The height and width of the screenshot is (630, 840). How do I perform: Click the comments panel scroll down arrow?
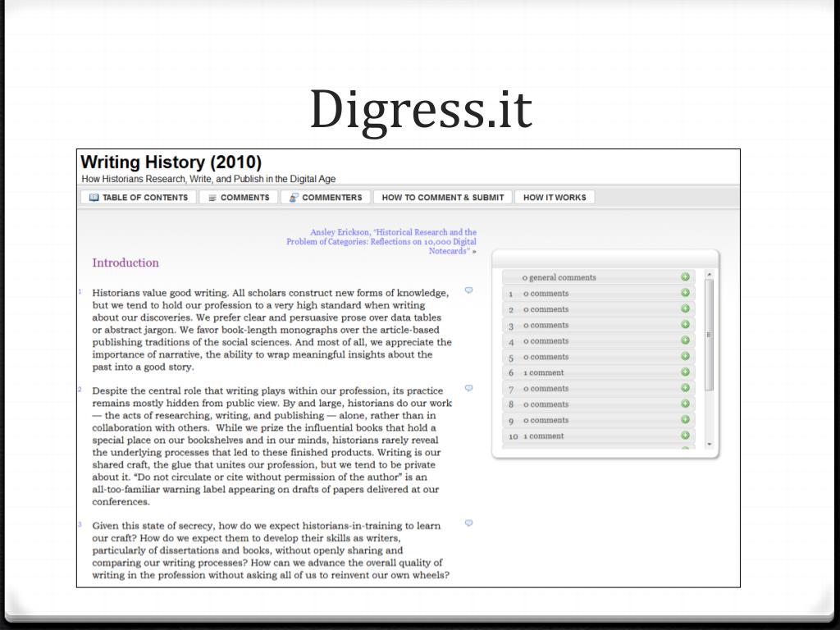point(710,444)
